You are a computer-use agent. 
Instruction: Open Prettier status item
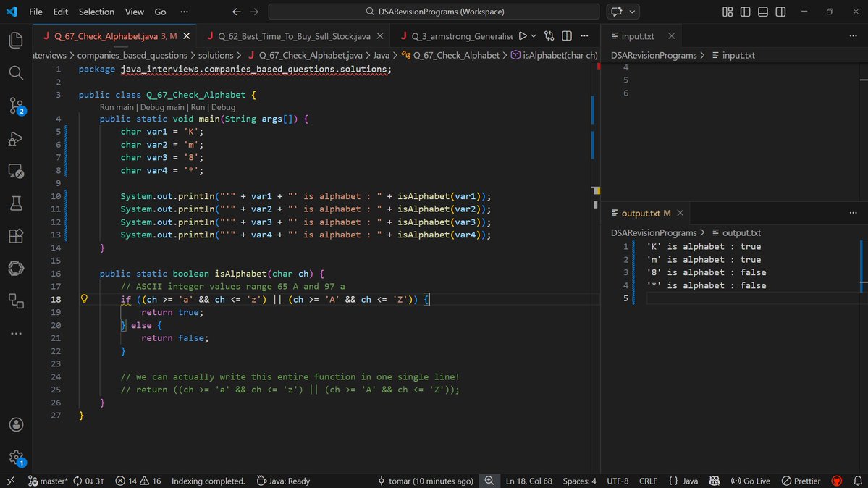click(x=801, y=481)
